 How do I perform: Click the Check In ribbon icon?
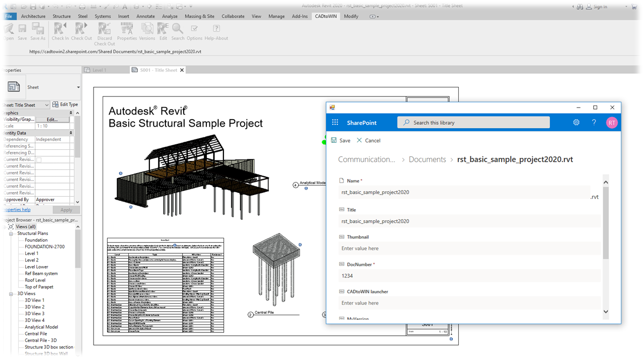tap(60, 29)
